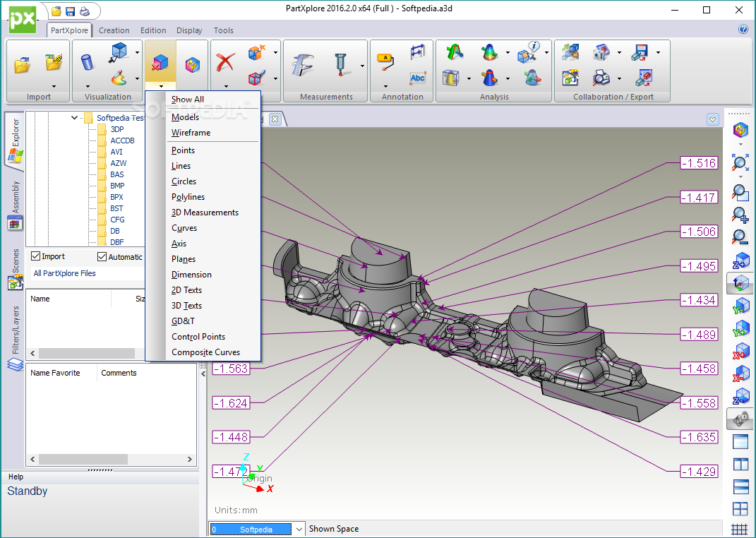Click the zoom fit all icon
756x538 pixels.
pos(740,162)
